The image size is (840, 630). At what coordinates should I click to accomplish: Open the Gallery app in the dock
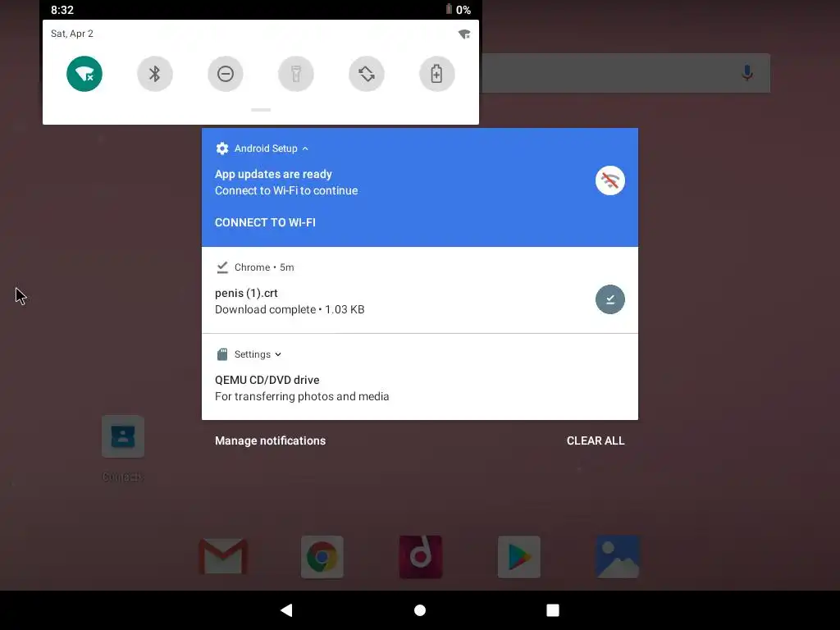[618, 557]
